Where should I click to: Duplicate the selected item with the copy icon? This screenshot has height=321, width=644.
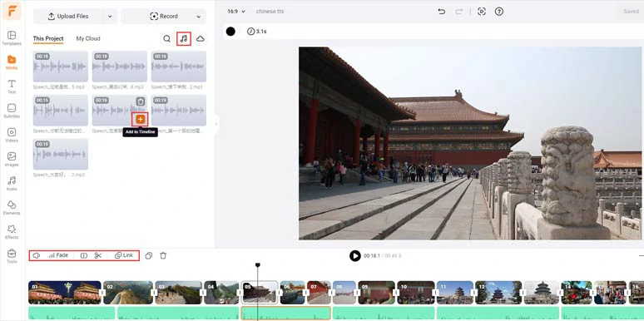tap(149, 255)
